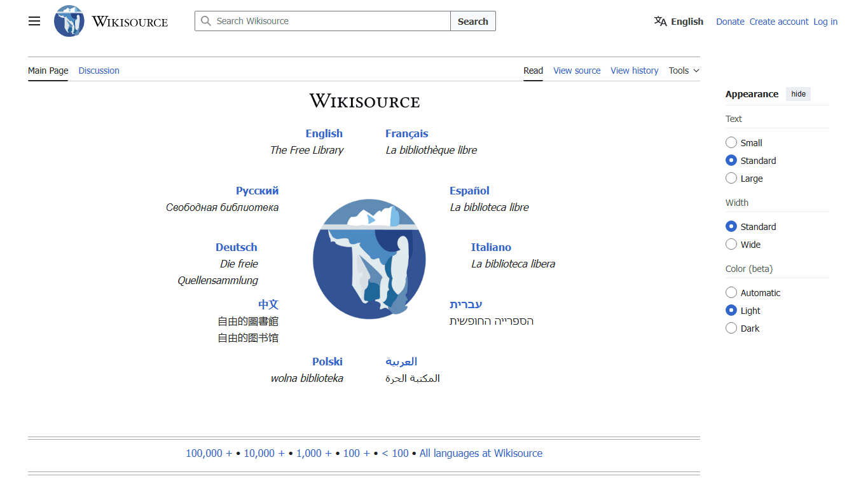This screenshot has height=488, width=868.
Task: Click Create account link
Action: [x=779, y=22]
